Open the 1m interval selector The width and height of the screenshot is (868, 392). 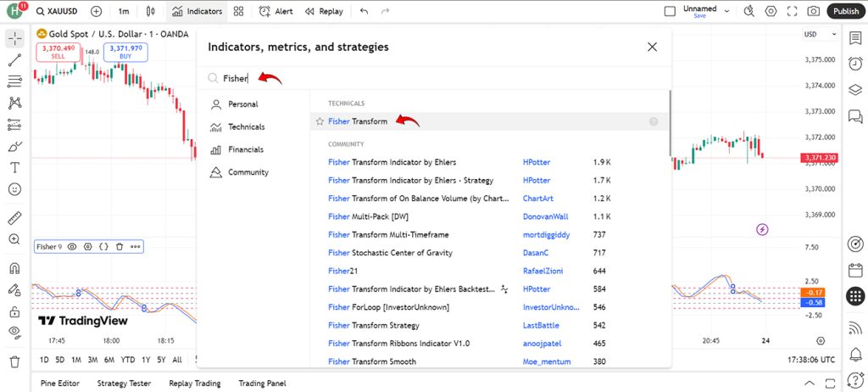[124, 11]
